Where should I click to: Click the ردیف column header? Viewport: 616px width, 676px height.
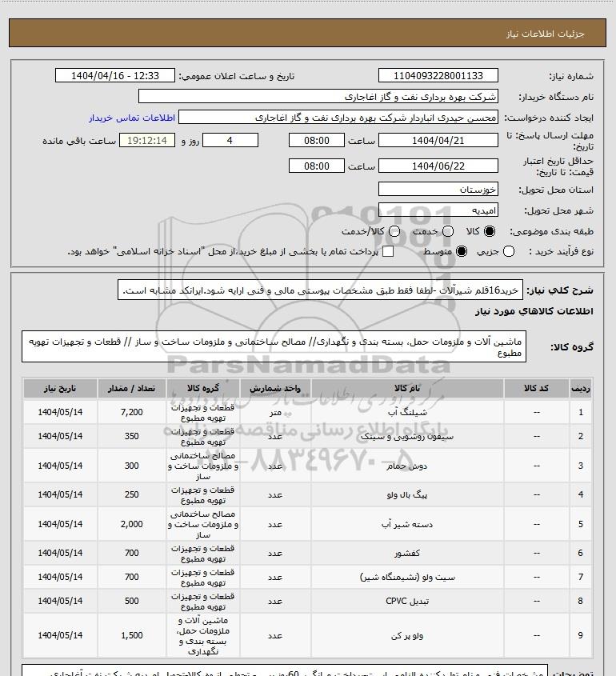pos(581,389)
